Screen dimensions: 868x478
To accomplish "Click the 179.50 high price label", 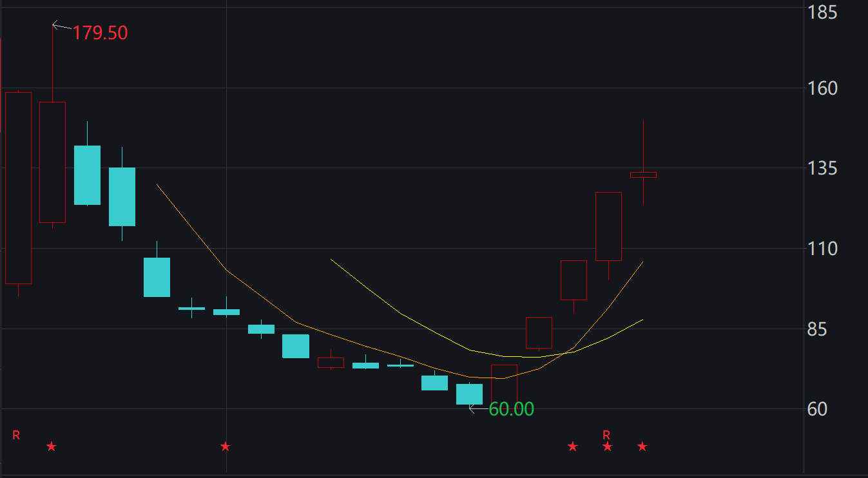I will [x=100, y=33].
